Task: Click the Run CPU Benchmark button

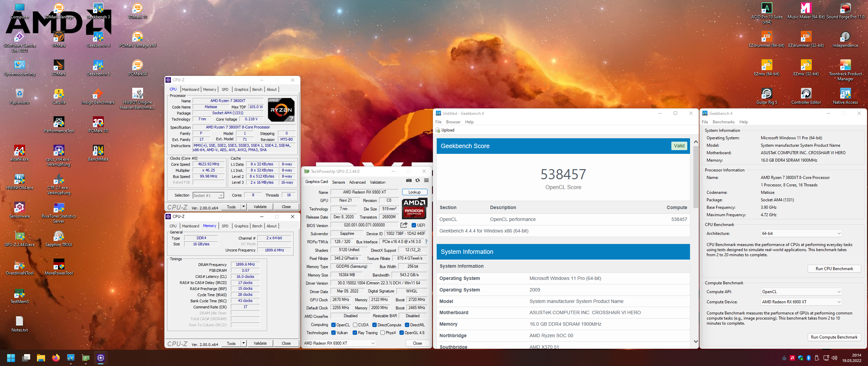Action: [834, 269]
